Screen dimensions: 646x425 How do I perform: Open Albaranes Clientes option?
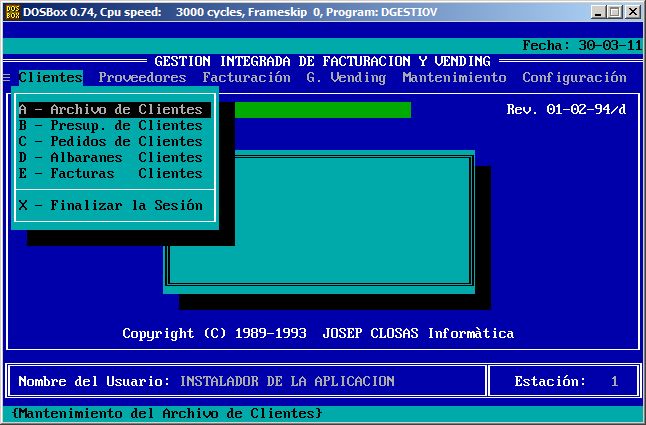tap(114, 158)
